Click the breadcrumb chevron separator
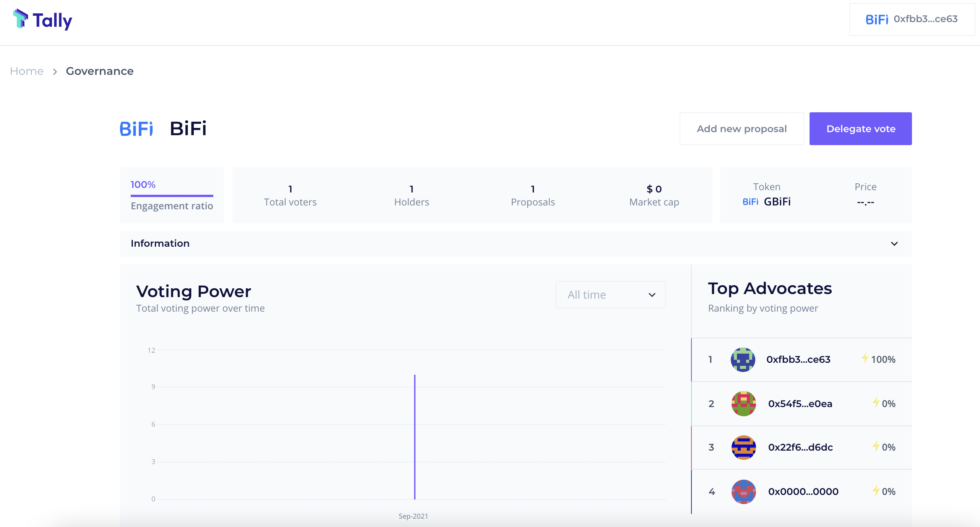 (x=55, y=72)
